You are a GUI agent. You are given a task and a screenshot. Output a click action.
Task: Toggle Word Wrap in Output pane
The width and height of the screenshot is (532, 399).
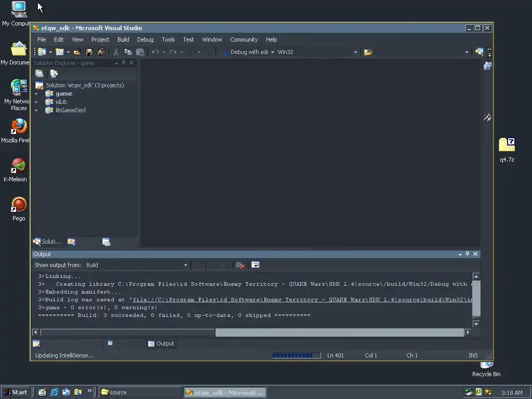click(x=256, y=265)
